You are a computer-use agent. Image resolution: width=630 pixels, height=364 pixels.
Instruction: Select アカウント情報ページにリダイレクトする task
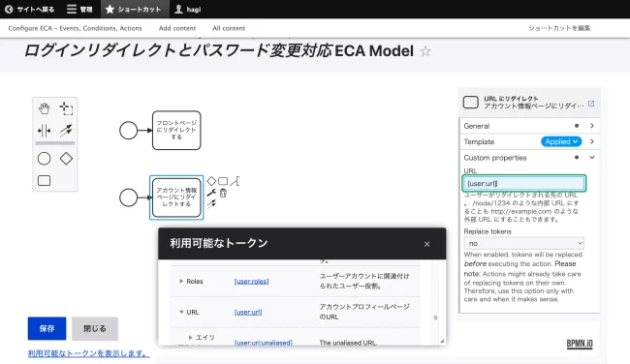coord(176,197)
